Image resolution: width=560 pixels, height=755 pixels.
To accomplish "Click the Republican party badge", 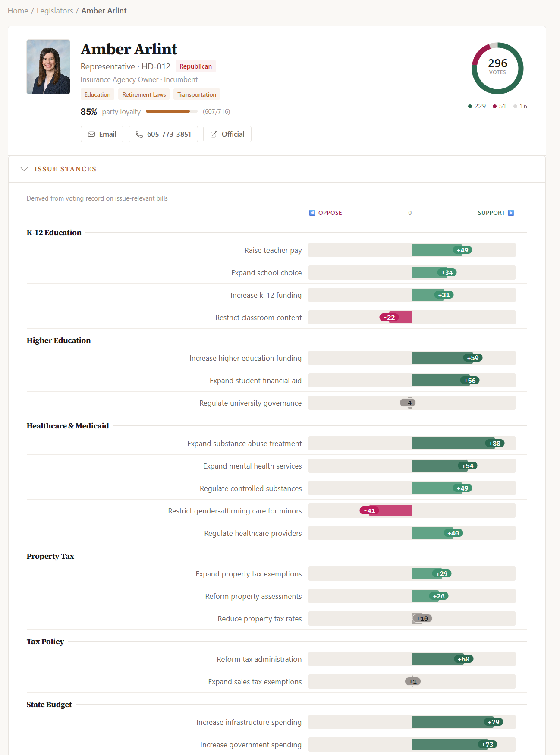I will pyautogui.click(x=195, y=66).
